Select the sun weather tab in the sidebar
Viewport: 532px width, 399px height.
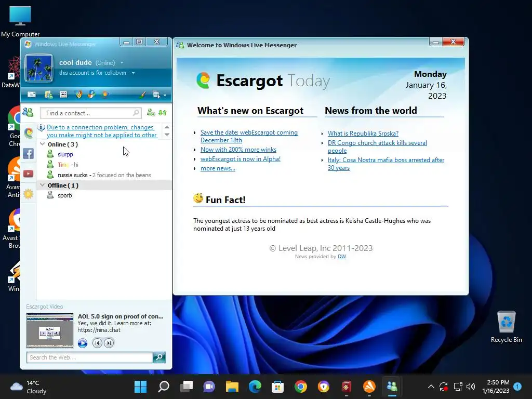pyautogui.click(x=29, y=194)
